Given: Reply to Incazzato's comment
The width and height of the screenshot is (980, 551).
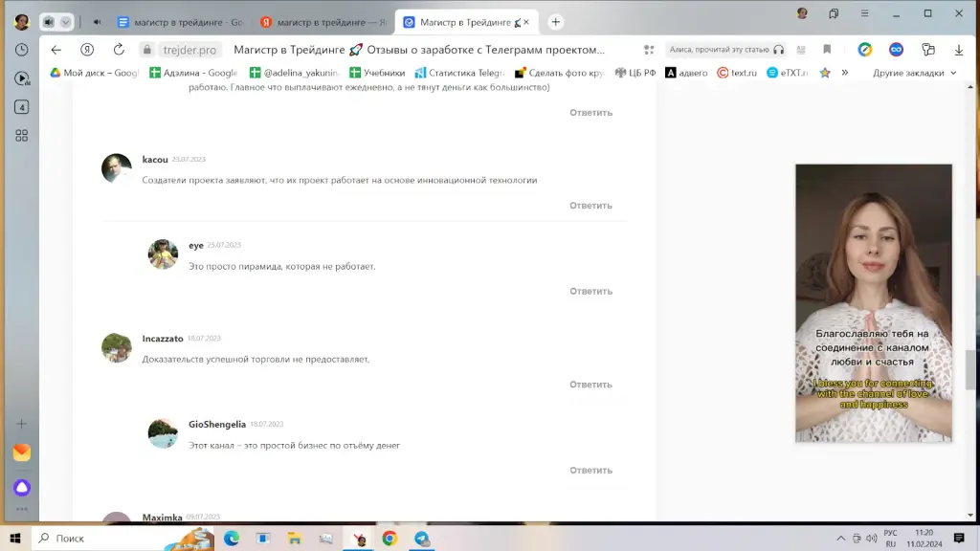Looking at the screenshot, I should point(590,385).
